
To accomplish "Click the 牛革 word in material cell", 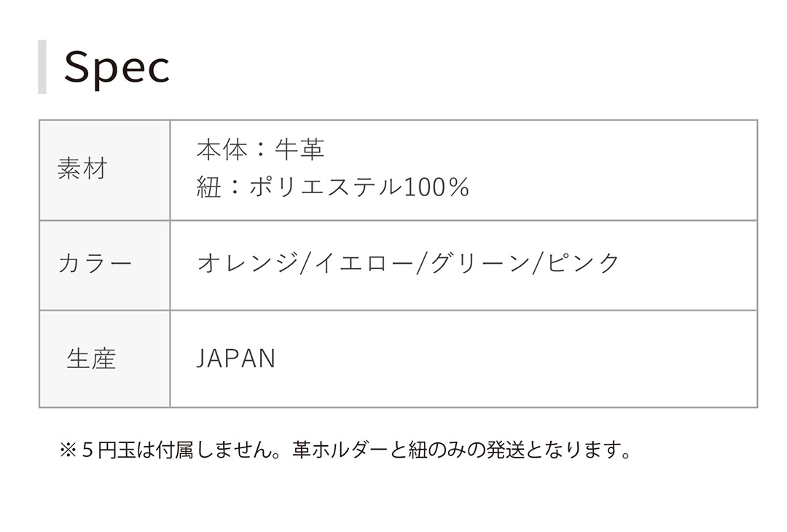I will (299, 150).
